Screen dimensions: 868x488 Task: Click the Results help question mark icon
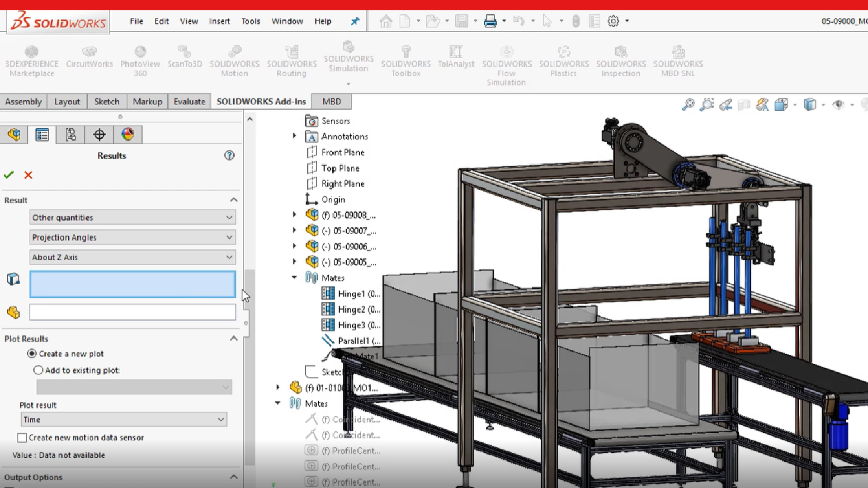tap(229, 155)
